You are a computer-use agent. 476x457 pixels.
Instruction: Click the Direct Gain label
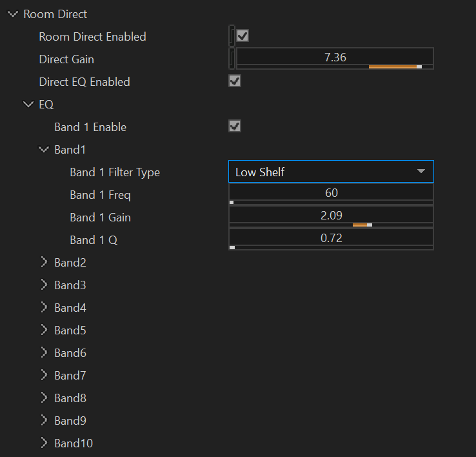tap(66, 59)
